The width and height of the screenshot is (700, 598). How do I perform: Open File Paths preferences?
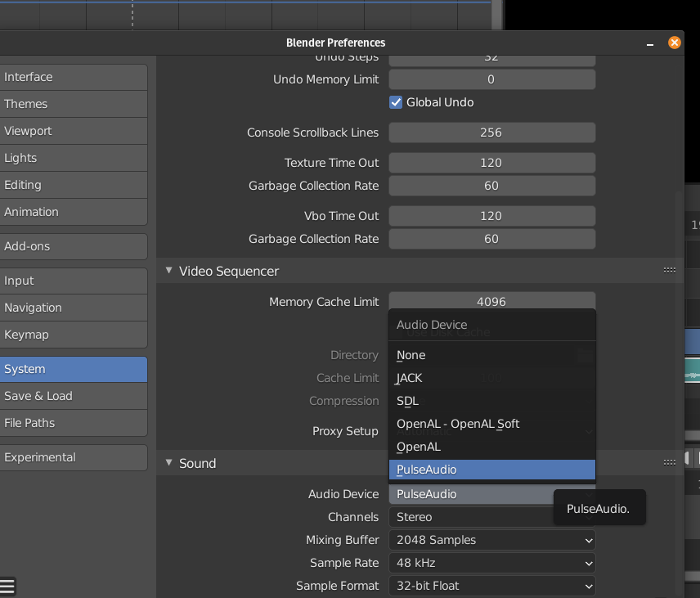74,423
